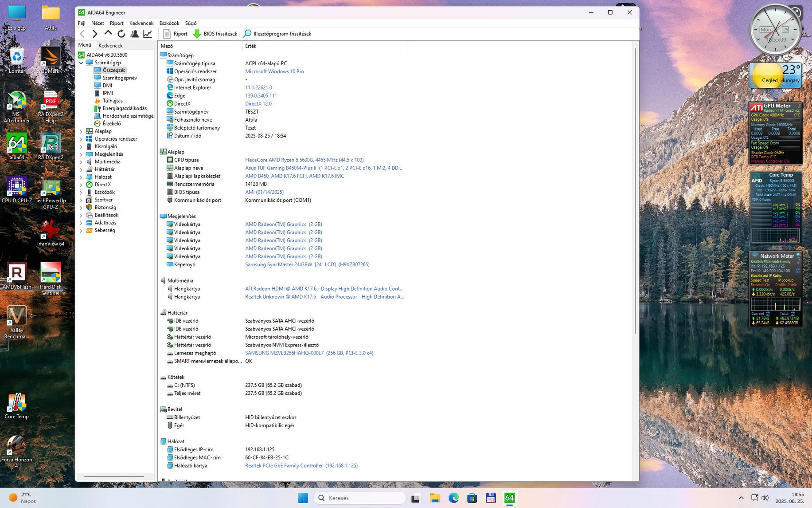
Task: Select Összegzés in the tree
Action: 114,70
